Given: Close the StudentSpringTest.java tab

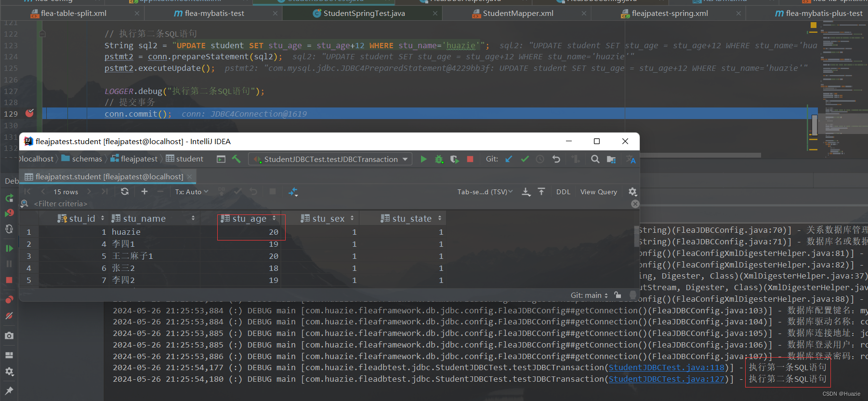Looking at the screenshot, I should click(x=435, y=13).
